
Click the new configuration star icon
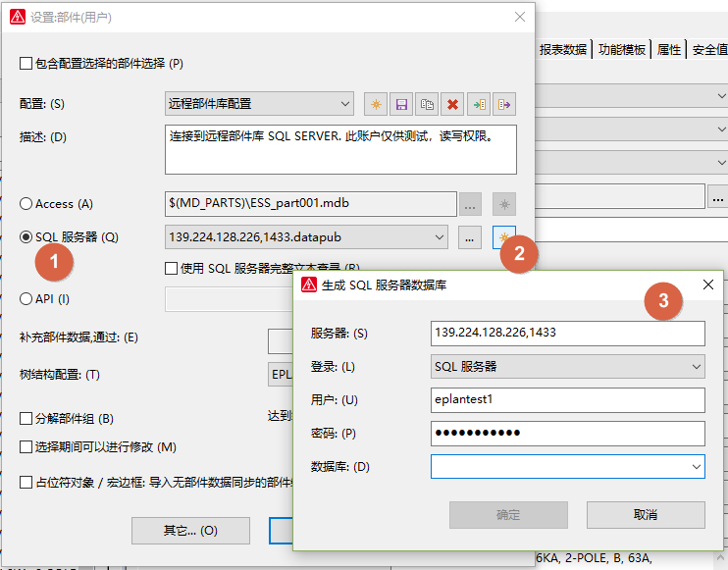click(x=376, y=104)
